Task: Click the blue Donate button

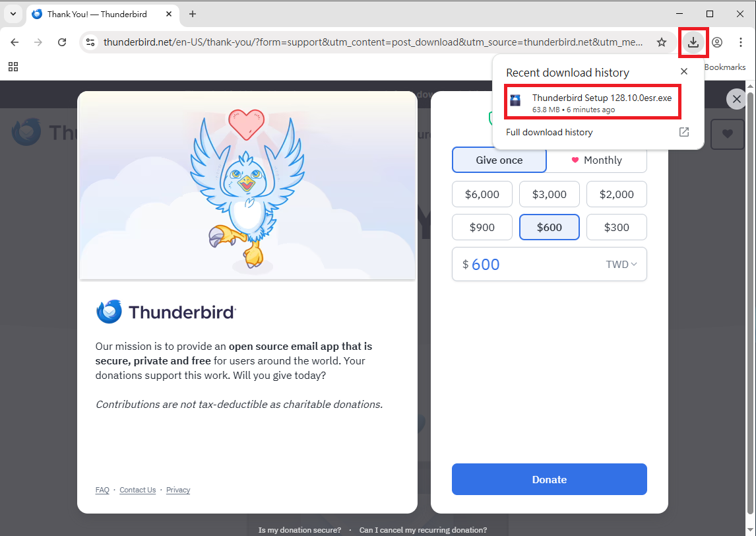Action: click(x=549, y=479)
